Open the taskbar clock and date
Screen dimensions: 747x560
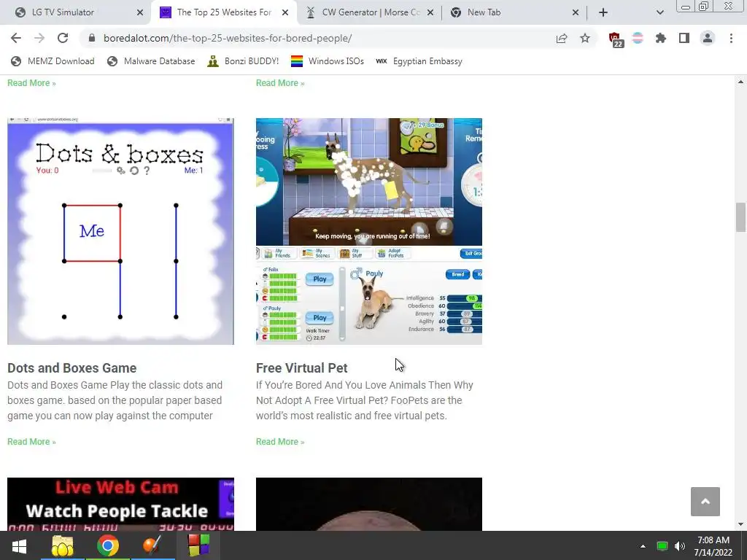713,546
